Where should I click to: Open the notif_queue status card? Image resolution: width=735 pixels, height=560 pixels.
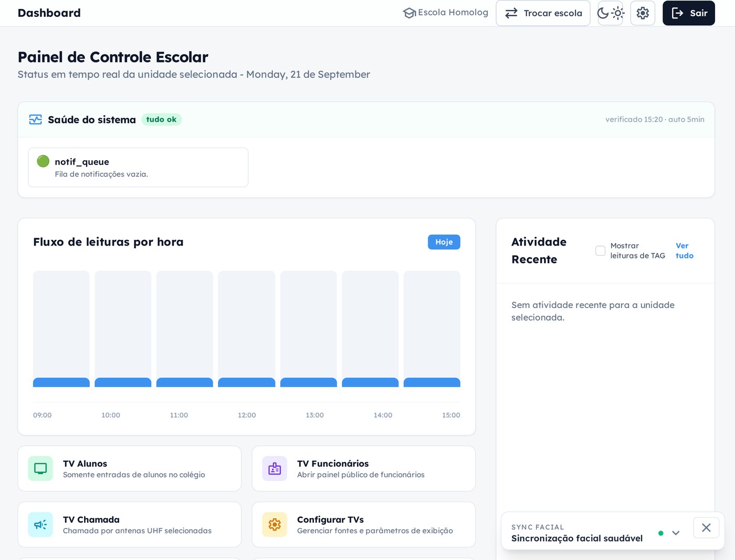[138, 167]
